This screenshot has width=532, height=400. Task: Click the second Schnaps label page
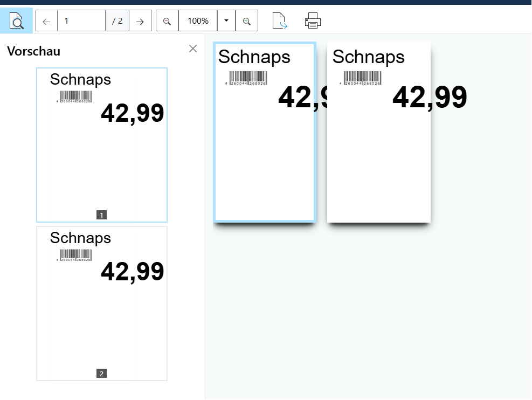tap(378, 132)
